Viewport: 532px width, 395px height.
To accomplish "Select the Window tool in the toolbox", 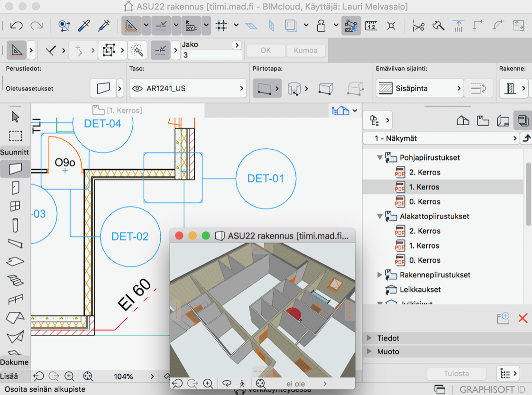I will click(15, 206).
